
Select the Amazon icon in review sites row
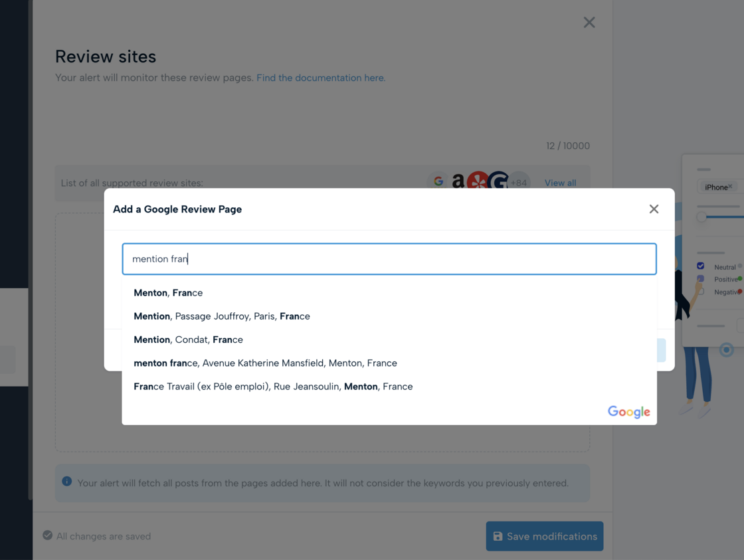pos(458,181)
